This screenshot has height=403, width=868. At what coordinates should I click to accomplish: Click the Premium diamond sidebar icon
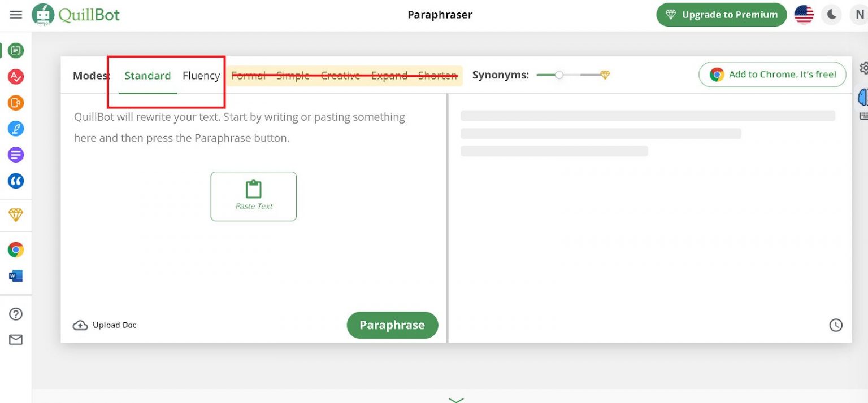(15, 215)
